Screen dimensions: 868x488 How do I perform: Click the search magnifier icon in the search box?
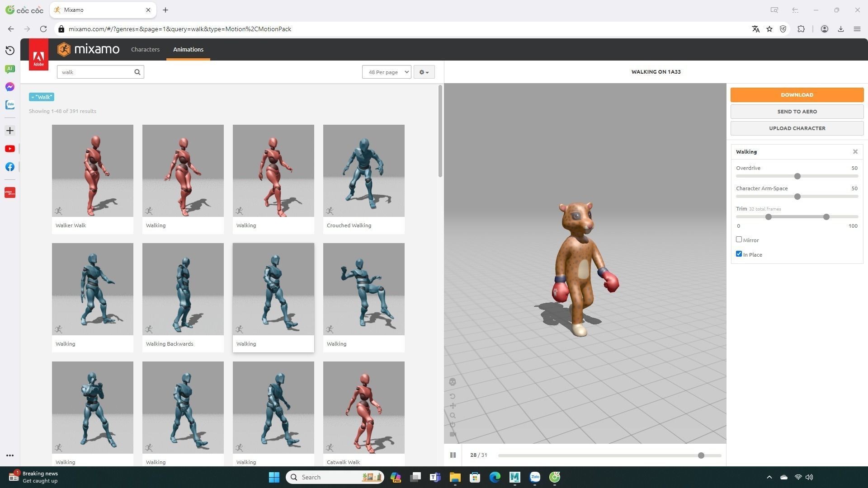point(137,72)
